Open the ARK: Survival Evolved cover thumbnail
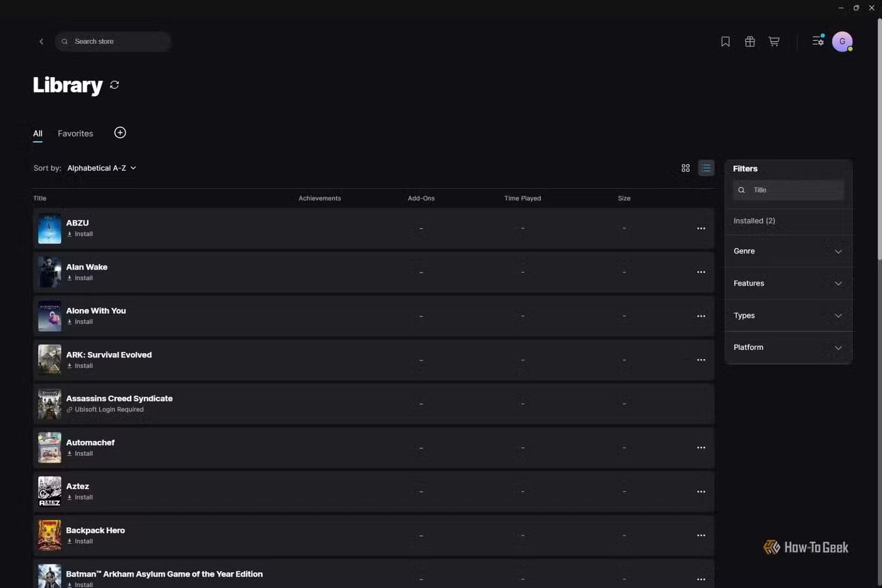 pyautogui.click(x=50, y=360)
